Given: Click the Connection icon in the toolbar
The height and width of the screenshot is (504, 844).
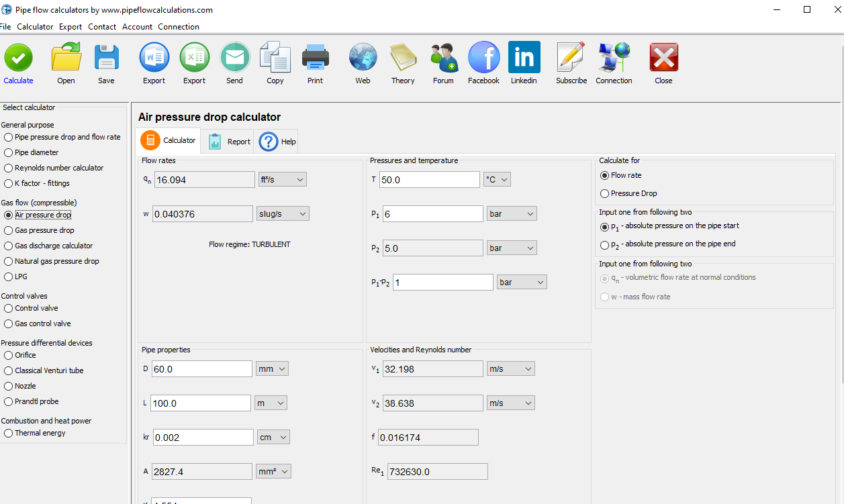Looking at the screenshot, I should point(613,58).
